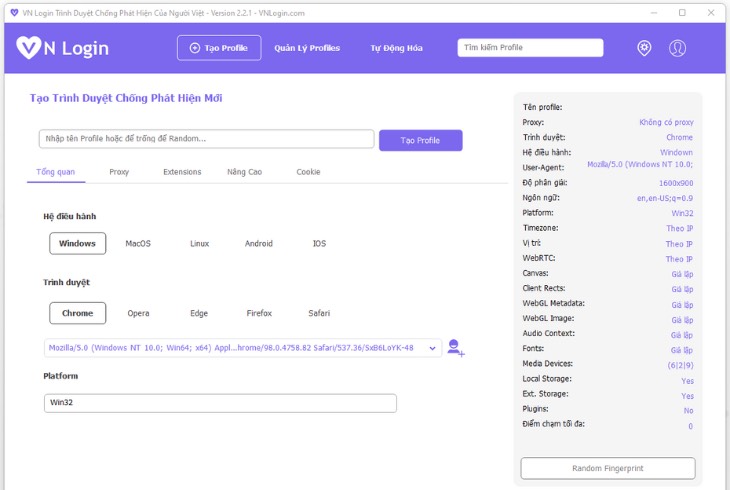Click add user-agent person icon
This screenshot has height=490, width=730.
(455, 348)
